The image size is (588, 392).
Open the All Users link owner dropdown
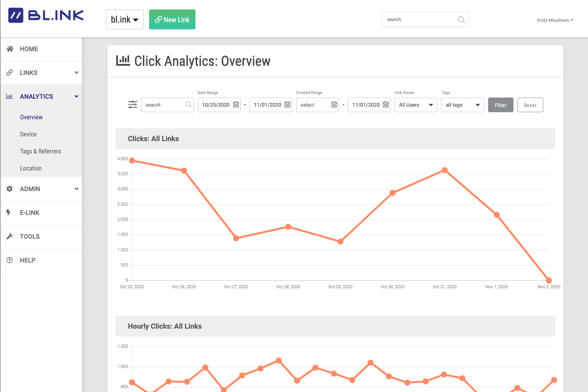tap(416, 105)
